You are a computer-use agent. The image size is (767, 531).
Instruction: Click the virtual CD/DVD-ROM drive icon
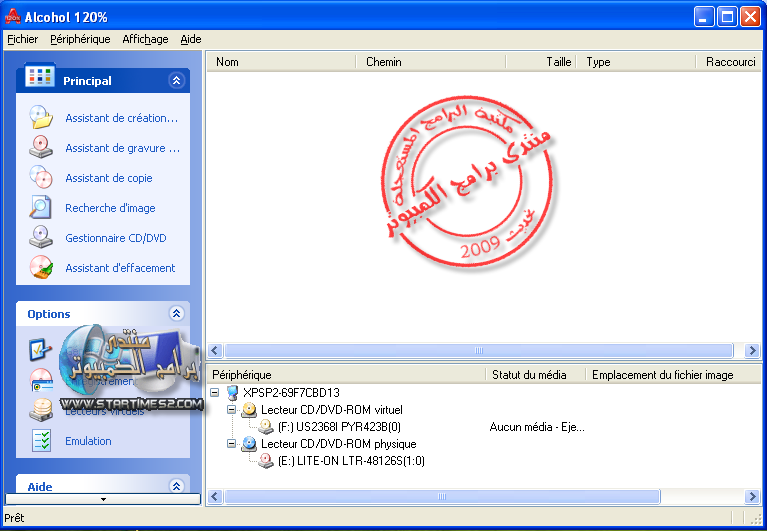click(249, 410)
